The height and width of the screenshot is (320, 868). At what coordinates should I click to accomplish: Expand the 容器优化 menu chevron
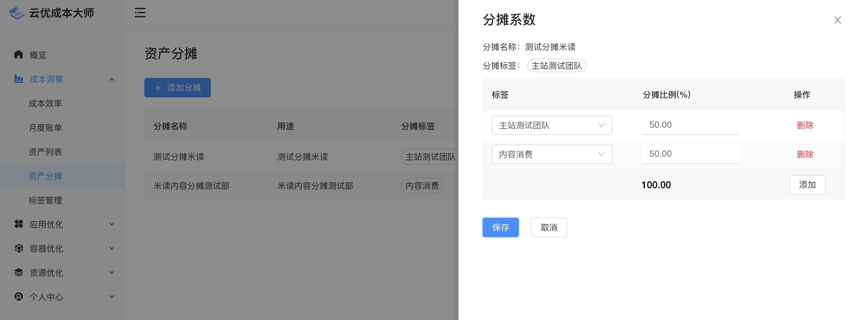coord(112,248)
